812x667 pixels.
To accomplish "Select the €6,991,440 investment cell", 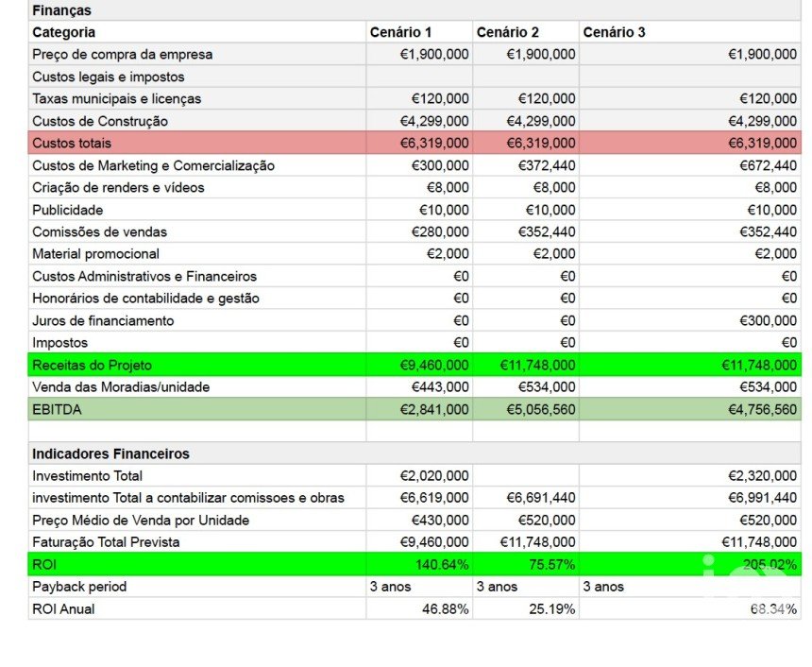I will pos(762,498).
